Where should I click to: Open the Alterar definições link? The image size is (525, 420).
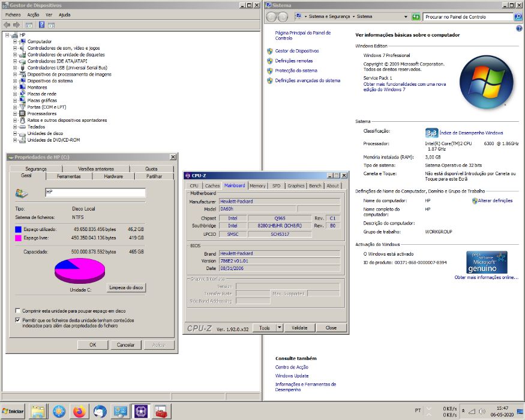[495, 200]
